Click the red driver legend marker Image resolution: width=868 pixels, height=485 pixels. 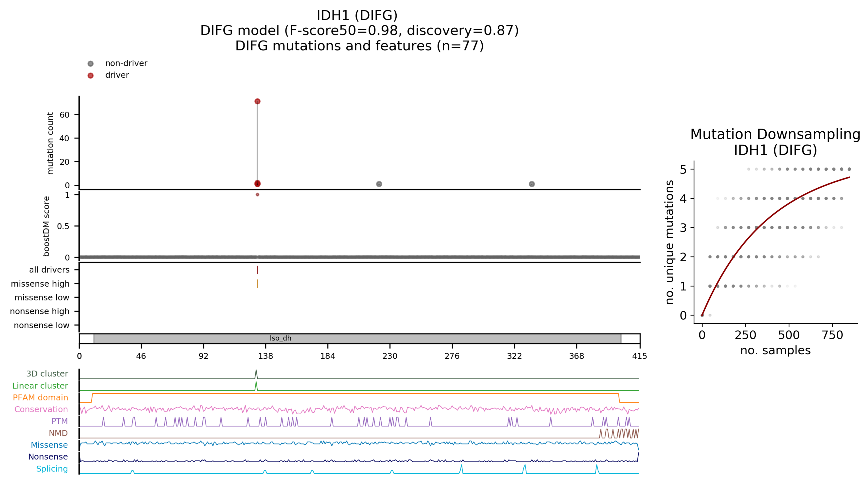[90, 75]
